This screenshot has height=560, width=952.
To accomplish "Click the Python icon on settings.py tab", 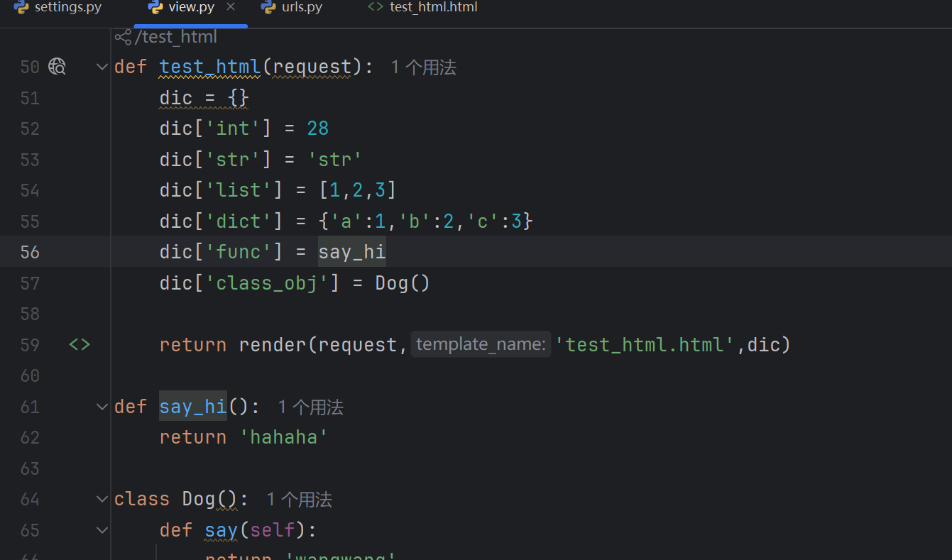I will pos(21,8).
